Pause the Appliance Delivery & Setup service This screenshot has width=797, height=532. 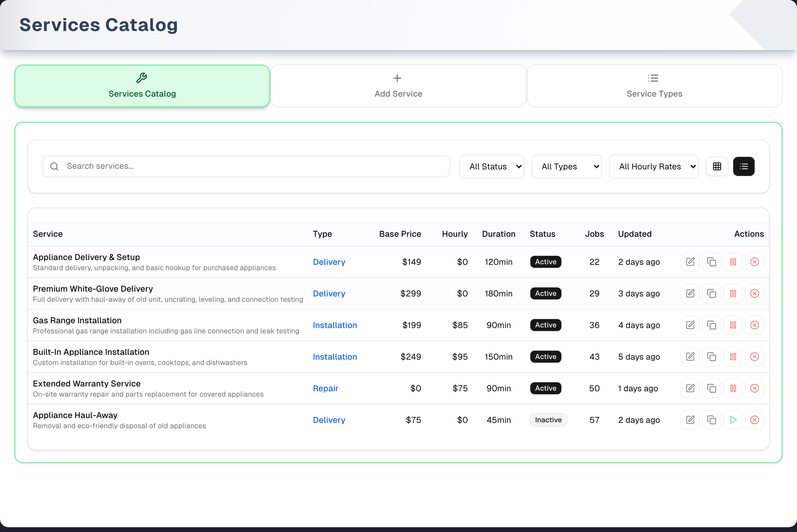tap(733, 262)
